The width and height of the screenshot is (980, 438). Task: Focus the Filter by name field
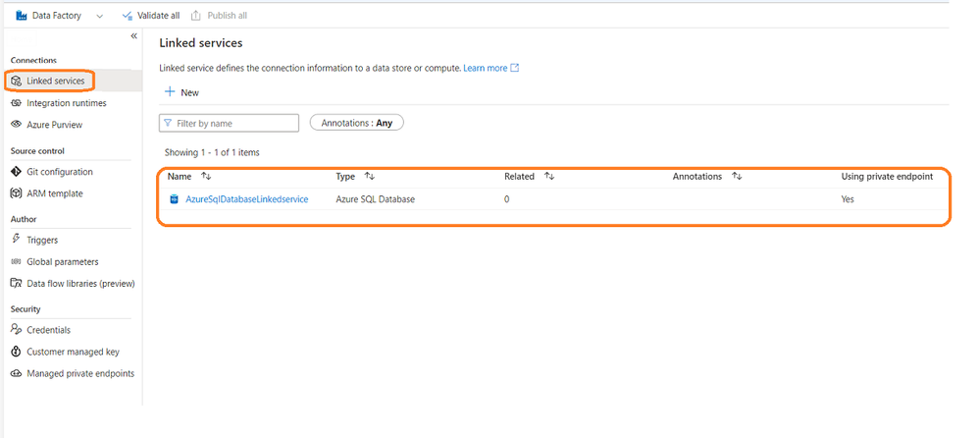(229, 124)
